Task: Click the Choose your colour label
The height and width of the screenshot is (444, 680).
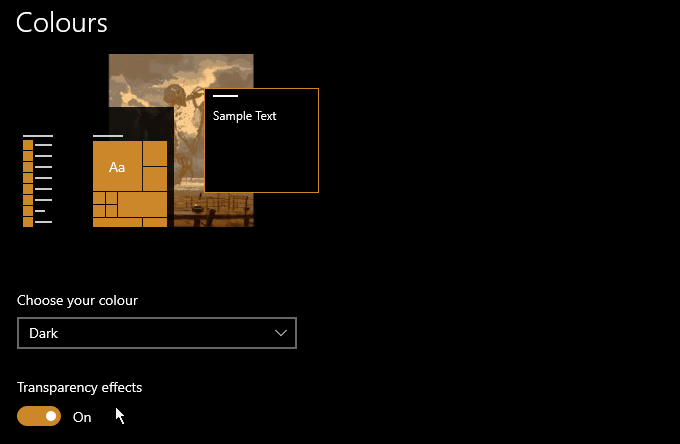Action: click(77, 300)
